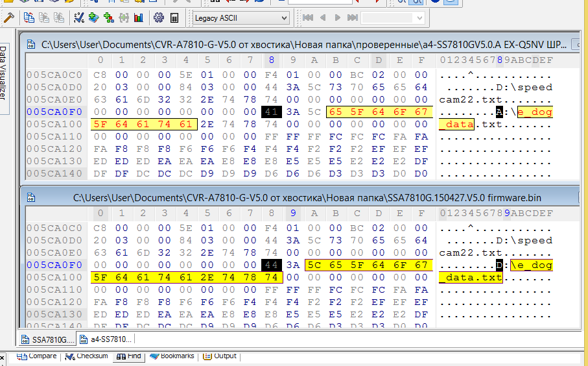Image resolution: width=588 pixels, height=366 pixels.
Task: Click the first document-compare icon after hammer
Action: coord(29,18)
